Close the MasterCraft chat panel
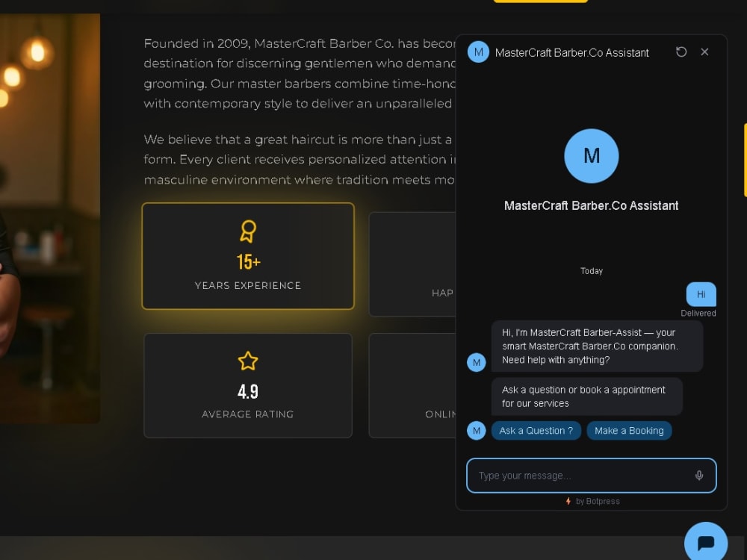This screenshot has height=560, width=747. click(x=704, y=52)
